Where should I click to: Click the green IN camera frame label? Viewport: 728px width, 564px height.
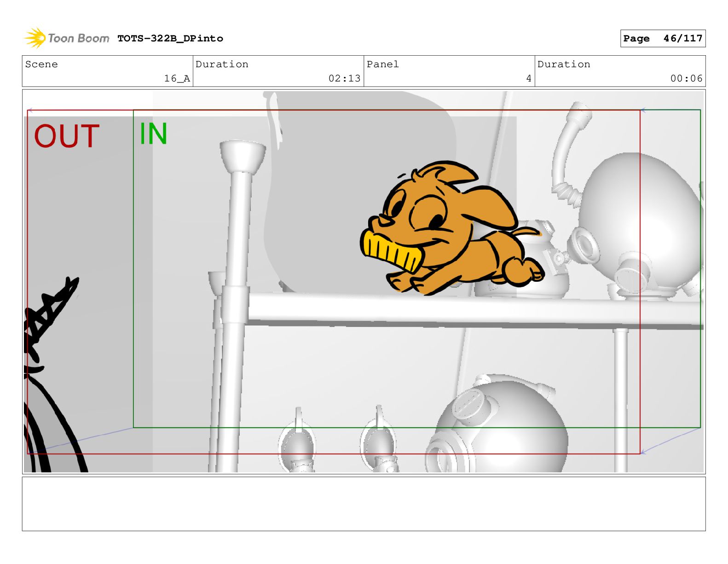click(153, 134)
